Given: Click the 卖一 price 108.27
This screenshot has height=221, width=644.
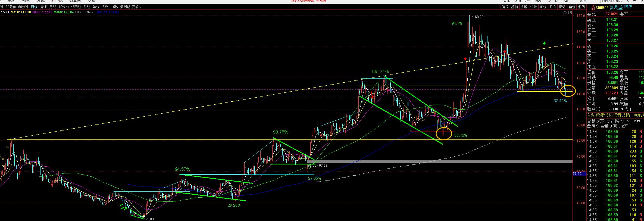Looking at the screenshot, I should coord(612,40).
